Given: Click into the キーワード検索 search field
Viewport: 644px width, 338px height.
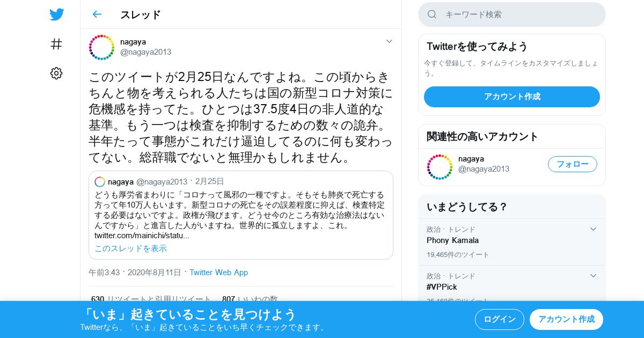Looking at the screenshot, I should 512,14.
